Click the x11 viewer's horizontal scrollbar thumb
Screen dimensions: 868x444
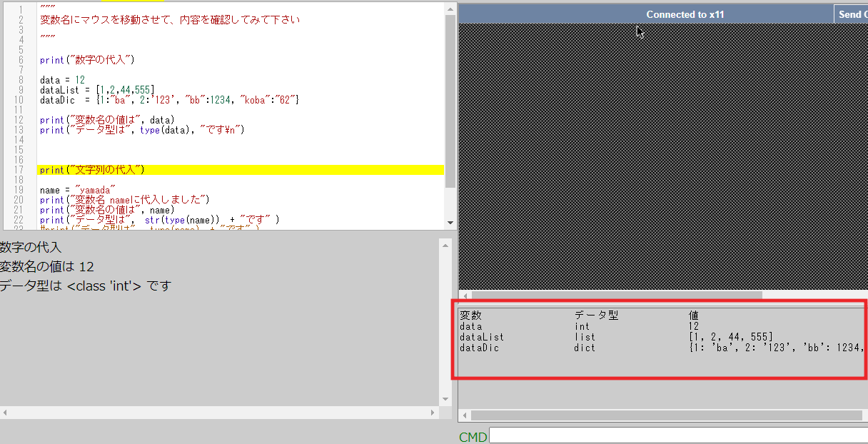coord(617,295)
